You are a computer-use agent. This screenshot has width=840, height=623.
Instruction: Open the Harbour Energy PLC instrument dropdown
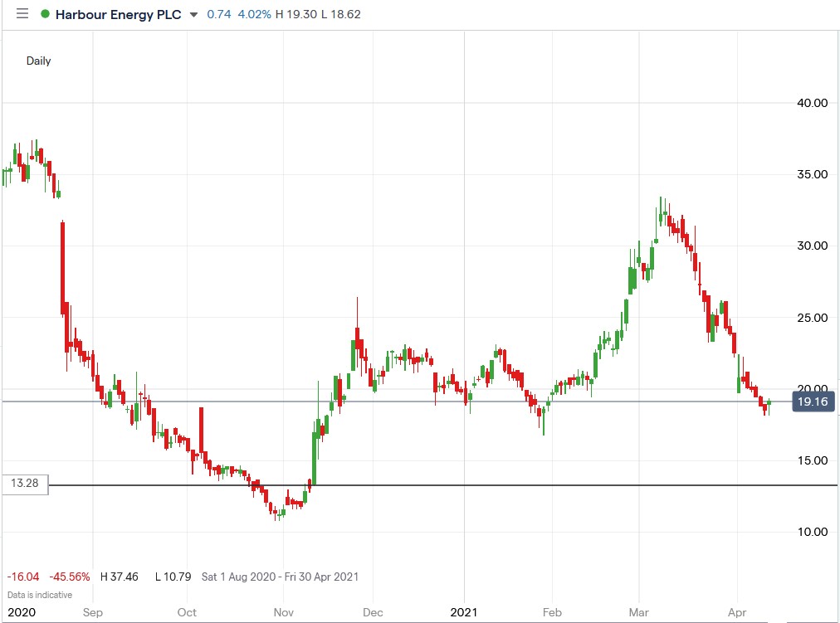[193, 14]
